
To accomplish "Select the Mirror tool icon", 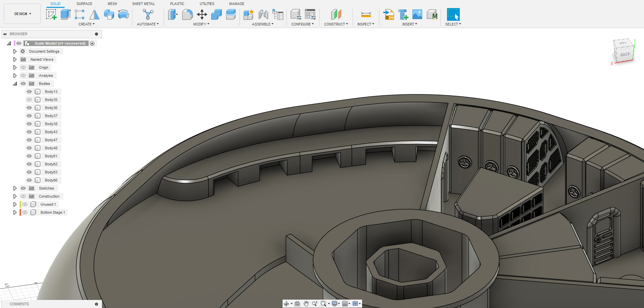I will (x=94, y=14).
